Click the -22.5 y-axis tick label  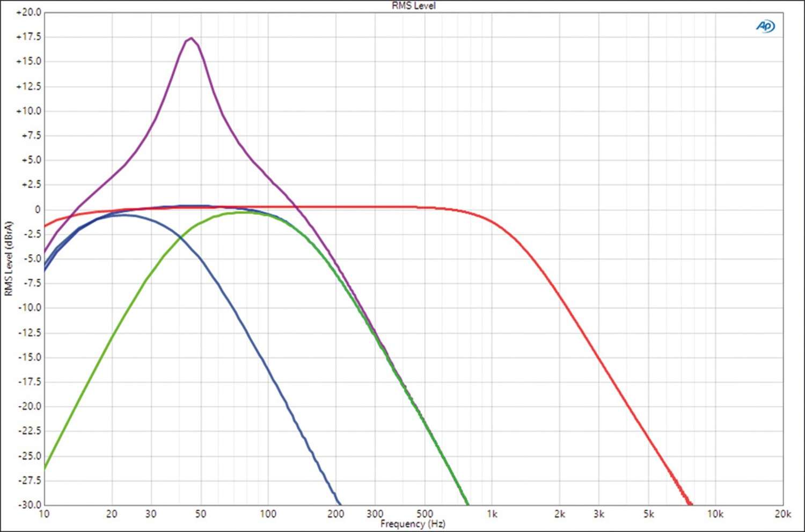30,431
